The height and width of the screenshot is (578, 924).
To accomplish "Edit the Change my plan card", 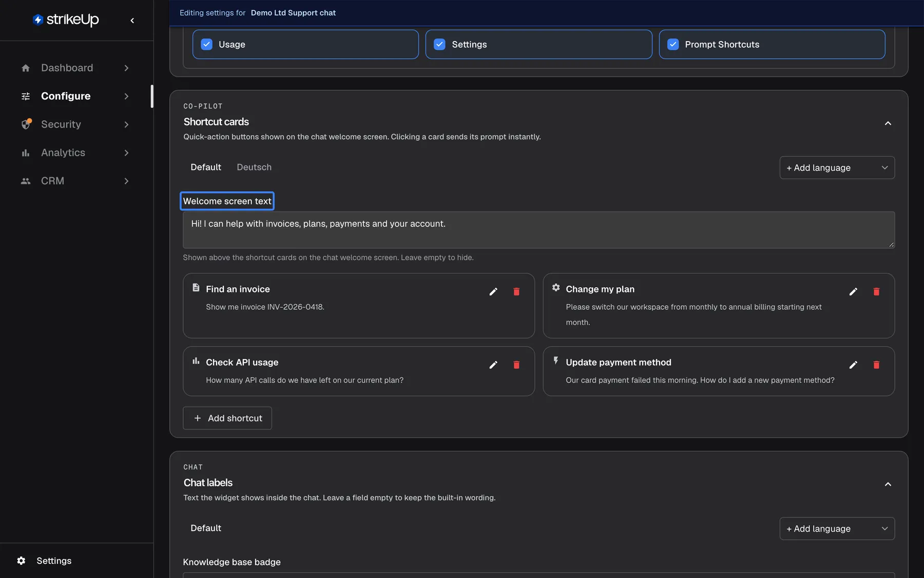I will click(x=853, y=292).
